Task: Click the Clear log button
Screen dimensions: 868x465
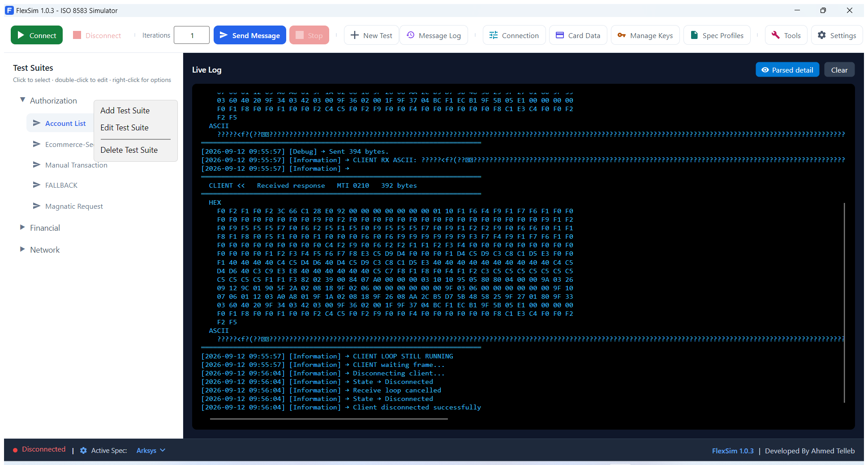Action: click(839, 70)
